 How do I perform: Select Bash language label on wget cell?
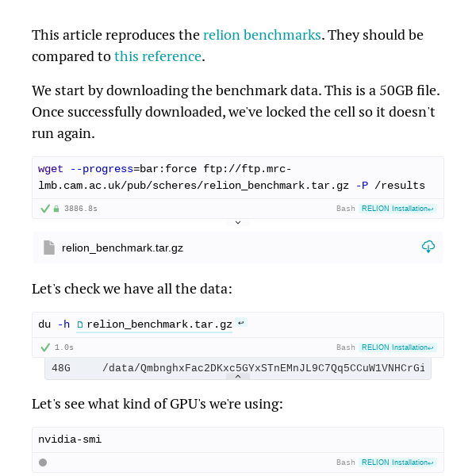click(x=345, y=209)
